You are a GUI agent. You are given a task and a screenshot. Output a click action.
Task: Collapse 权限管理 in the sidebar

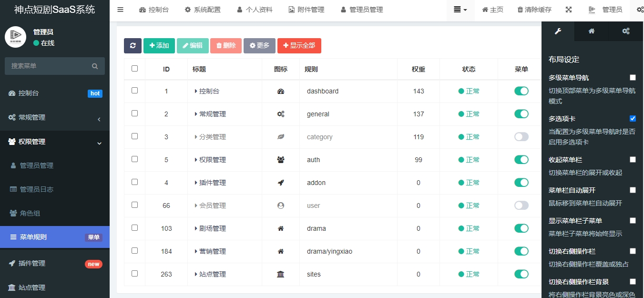(55, 142)
